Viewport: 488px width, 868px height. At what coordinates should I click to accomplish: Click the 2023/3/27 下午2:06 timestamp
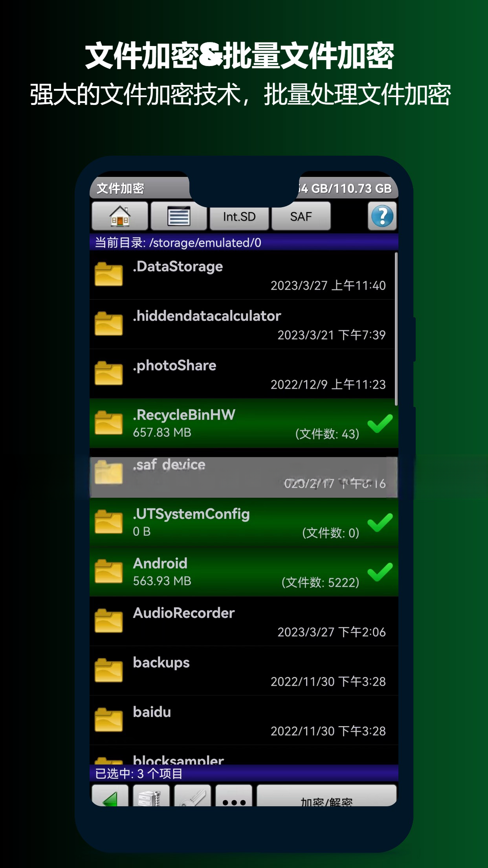pos(332,632)
